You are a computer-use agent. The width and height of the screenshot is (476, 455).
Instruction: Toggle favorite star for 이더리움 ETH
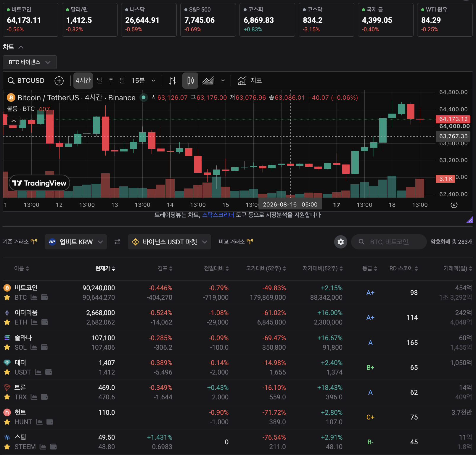coord(7,322)
